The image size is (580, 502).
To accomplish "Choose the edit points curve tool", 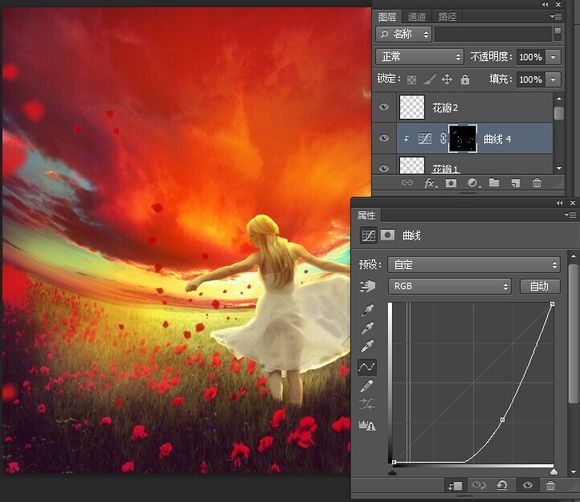I will click(x=367, y=367).
